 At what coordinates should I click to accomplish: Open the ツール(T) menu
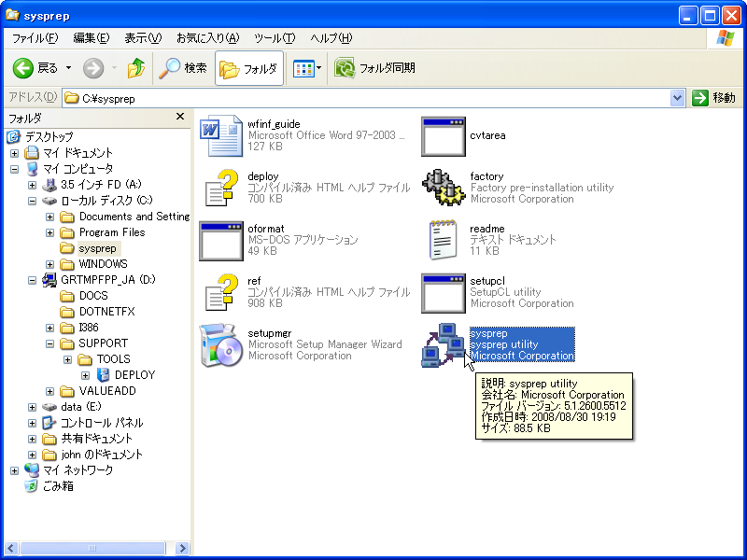pyautogui.click(x=275, y=38)
